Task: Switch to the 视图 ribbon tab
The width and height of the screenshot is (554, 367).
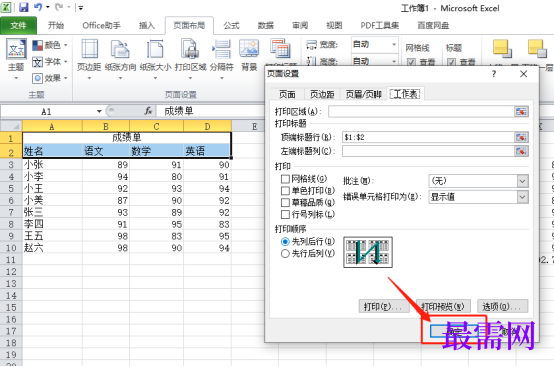Action: click(x=334, y=25)
